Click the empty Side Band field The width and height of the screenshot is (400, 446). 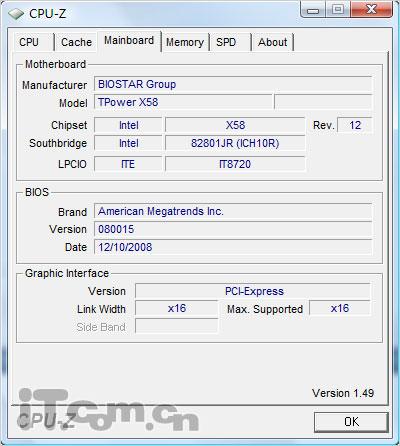click(x=177, y=326)
